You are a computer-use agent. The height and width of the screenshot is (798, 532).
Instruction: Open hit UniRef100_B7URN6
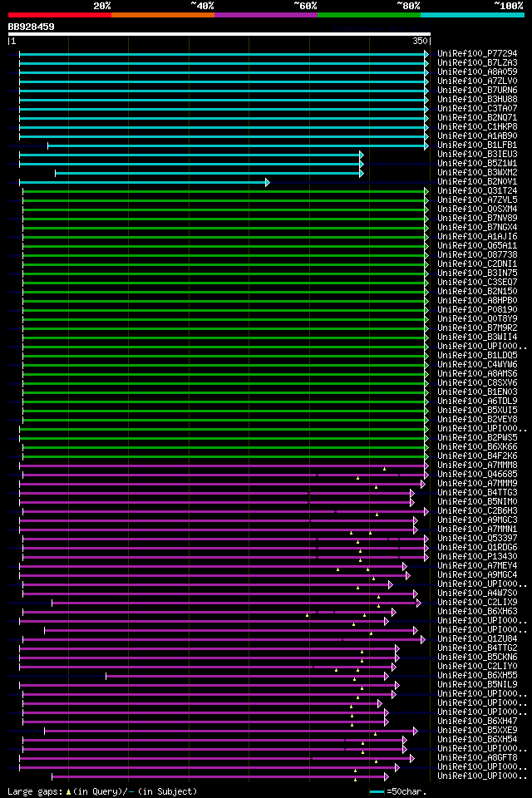477,90
